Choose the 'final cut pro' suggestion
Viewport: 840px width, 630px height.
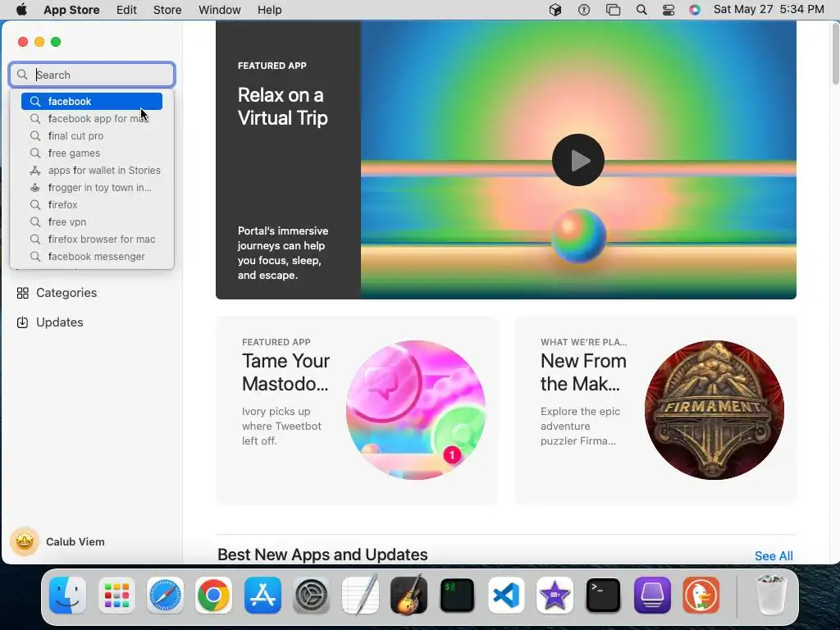pyautogui.click(x=92, y=136)
